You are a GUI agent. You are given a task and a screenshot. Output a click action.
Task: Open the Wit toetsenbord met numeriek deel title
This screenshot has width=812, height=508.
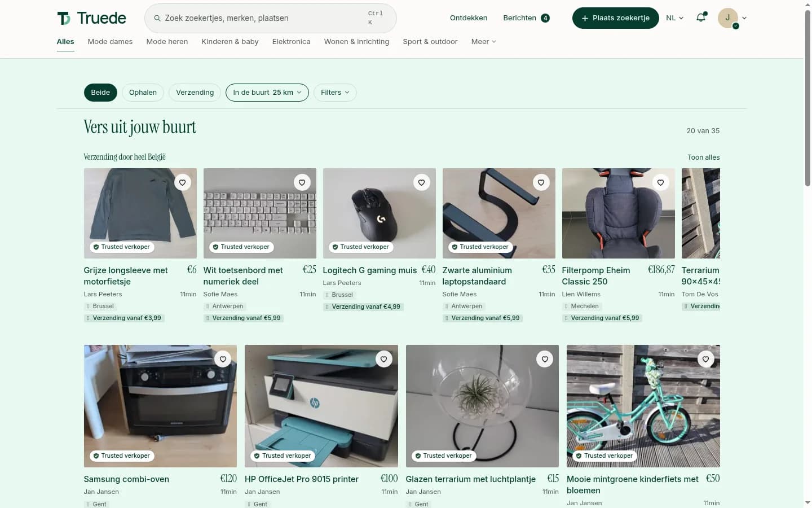[x=243, y=276]
